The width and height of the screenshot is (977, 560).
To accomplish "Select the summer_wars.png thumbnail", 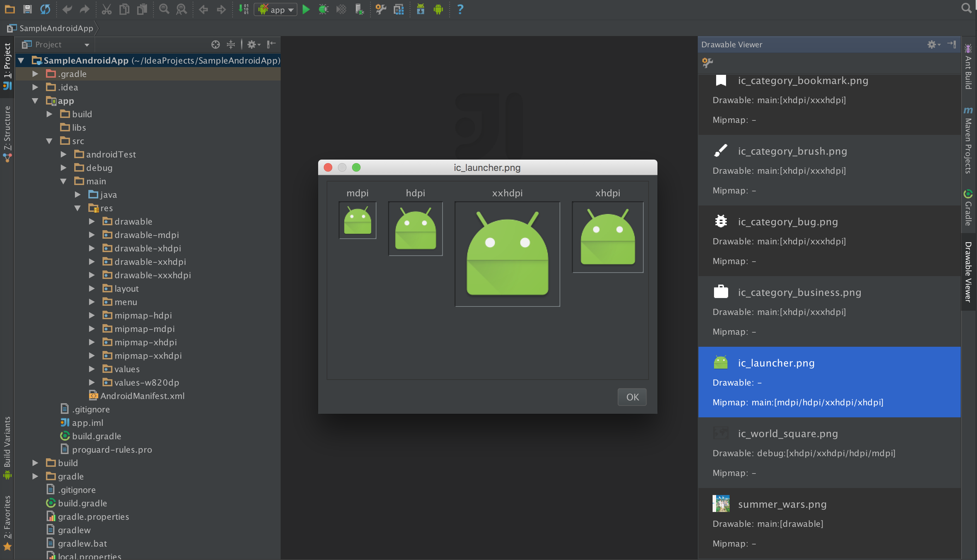I will point(721,504).
